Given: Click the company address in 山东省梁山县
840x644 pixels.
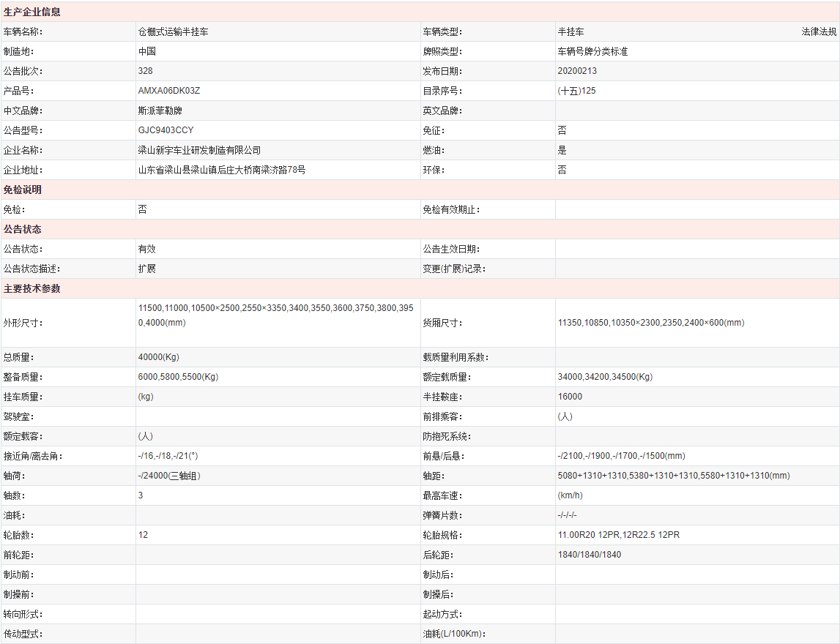Looking at the screenshot, I should coord(222,171).
